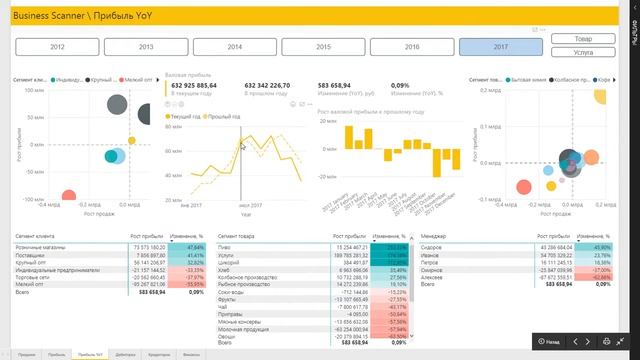The height and width of the screenshot is (360, 640).
Task: Click the drill up icon left of line chart legend
Action: 167,104
